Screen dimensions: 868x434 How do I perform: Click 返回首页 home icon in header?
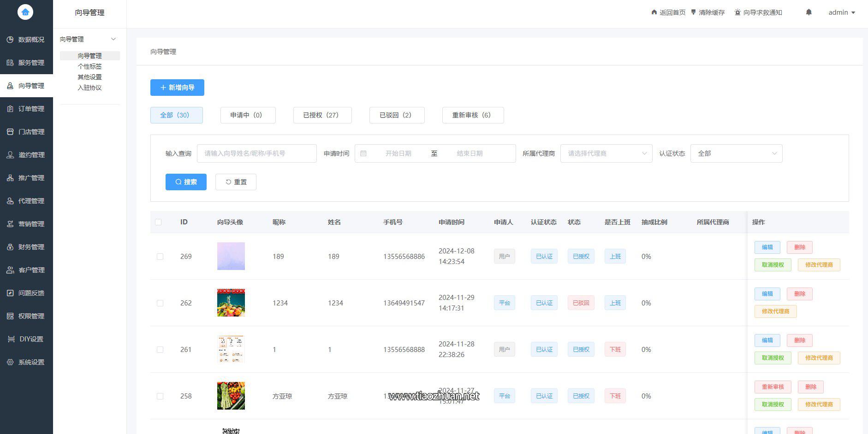tap(654, 12)
